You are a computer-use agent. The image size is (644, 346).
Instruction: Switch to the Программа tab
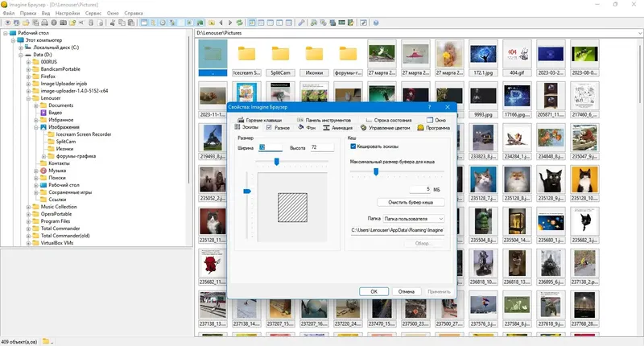click(433, 128)
